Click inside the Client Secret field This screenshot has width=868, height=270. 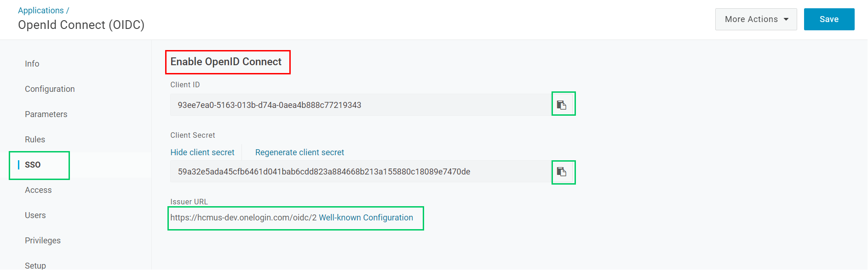(361, 172)
